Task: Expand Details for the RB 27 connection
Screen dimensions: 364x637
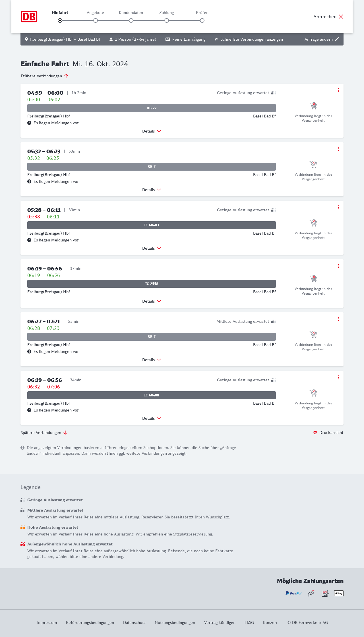Action: click(x=152, y=131)
